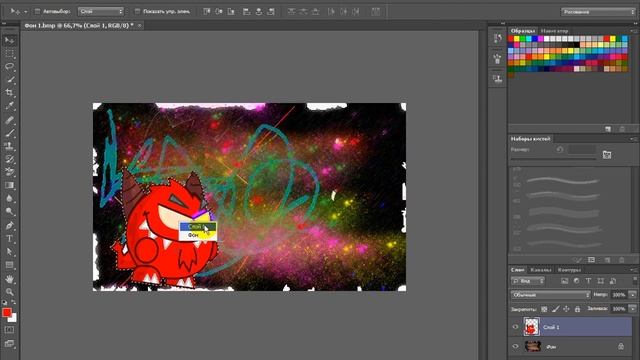Image resolution: width=640 pixels, height=360 pixels.
Task: Open the fill slider arrow
Action: pyautogui.click(x=633, y=309)
